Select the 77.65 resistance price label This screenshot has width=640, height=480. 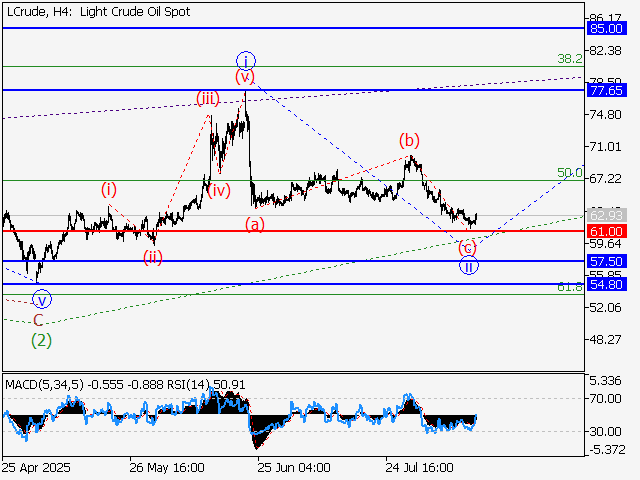(607, 90)
